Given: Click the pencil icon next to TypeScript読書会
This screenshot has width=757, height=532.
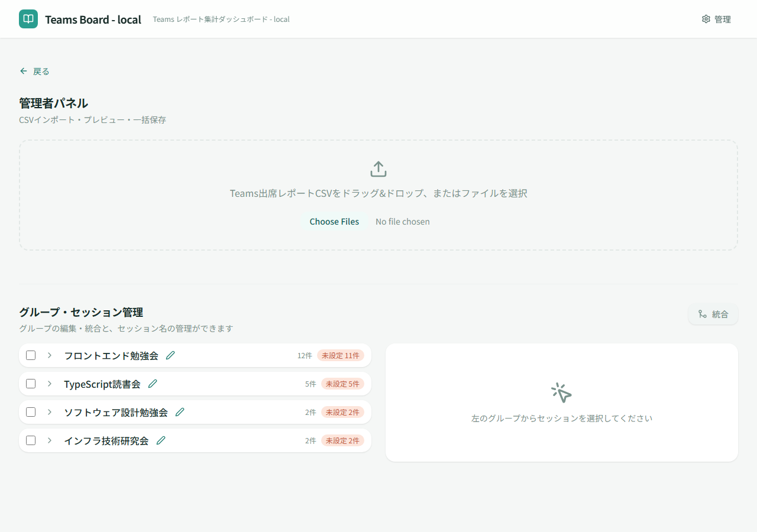Looking at the screenshot, I should click(x=153, y=384).
